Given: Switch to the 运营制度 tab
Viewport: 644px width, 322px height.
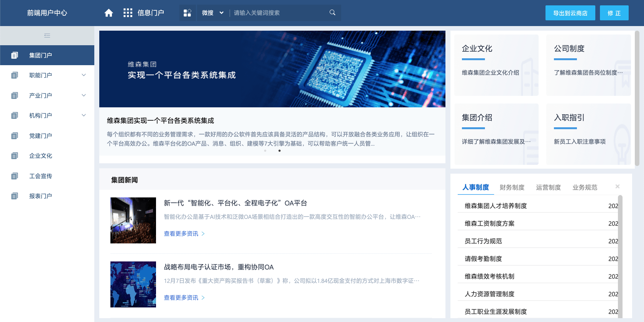Looking at the screenshot, I should point(549,187).
